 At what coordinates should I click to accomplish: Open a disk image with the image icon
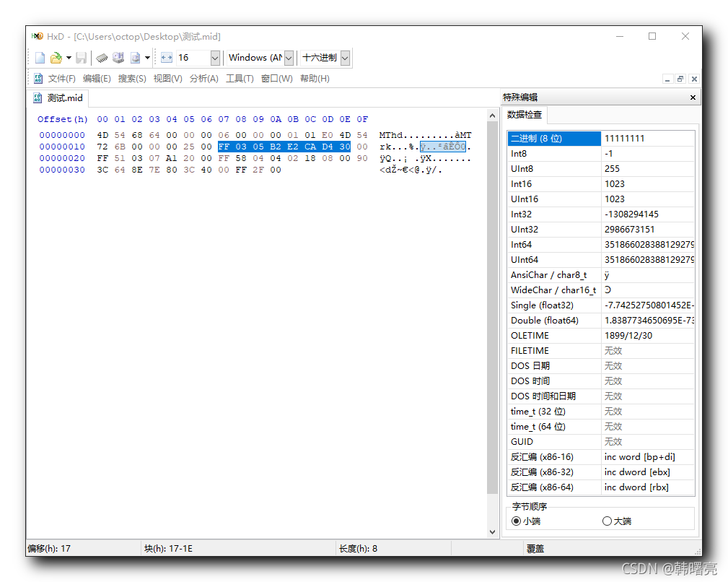[x=135, y=58]
